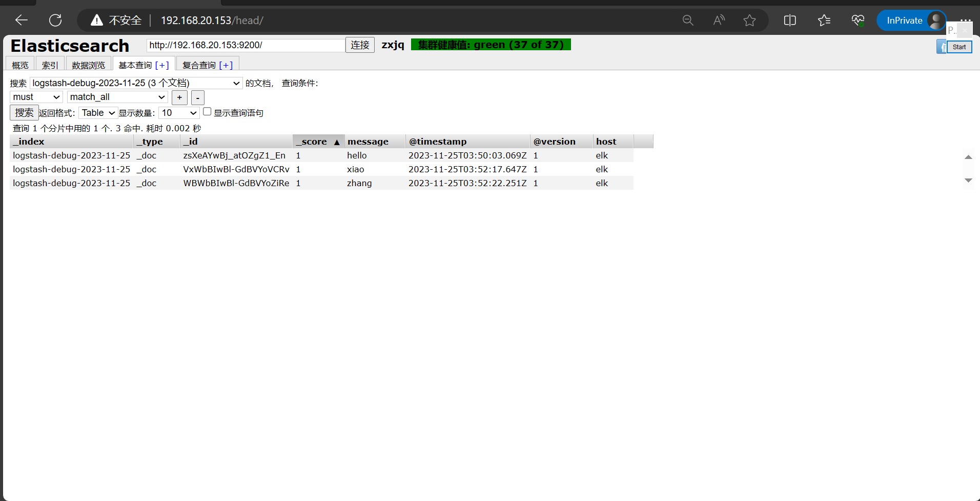Open the split screen icon

tap(790, 20)
